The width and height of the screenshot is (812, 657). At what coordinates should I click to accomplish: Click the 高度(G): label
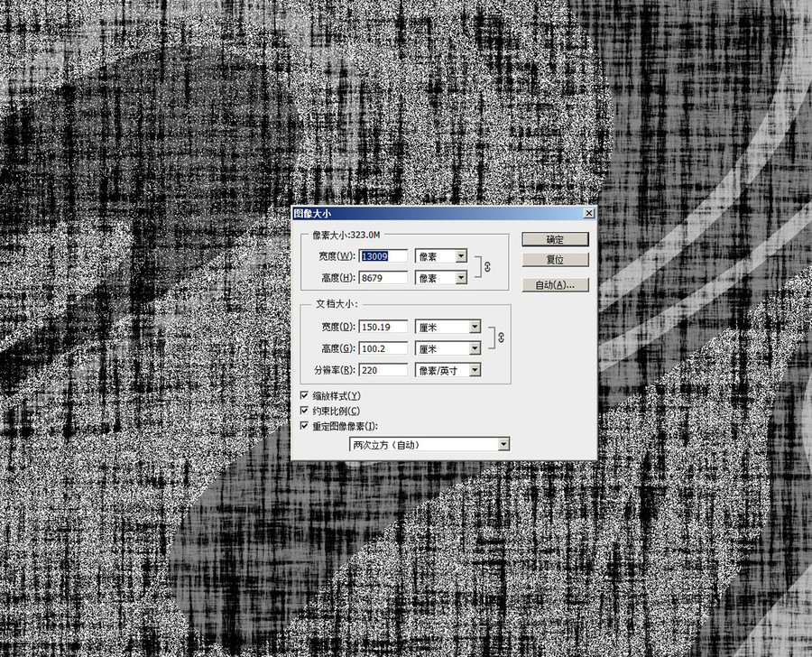[338, 348]
